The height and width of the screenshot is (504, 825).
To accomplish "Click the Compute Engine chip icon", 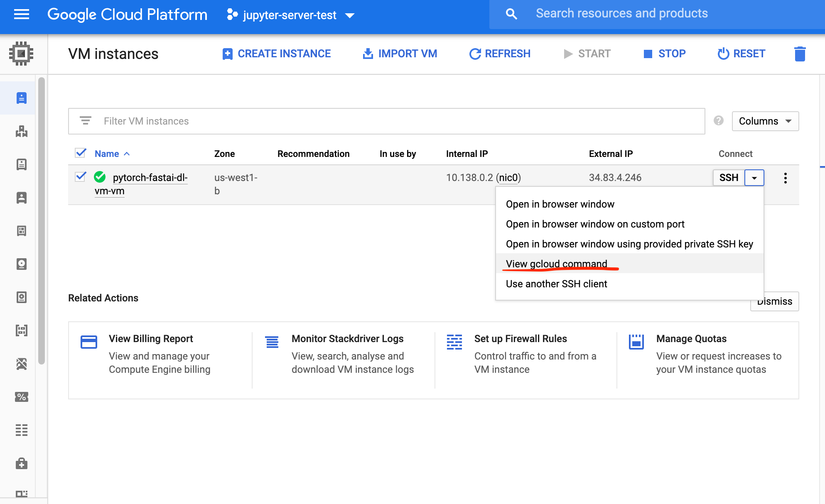I will click(21, 54).
